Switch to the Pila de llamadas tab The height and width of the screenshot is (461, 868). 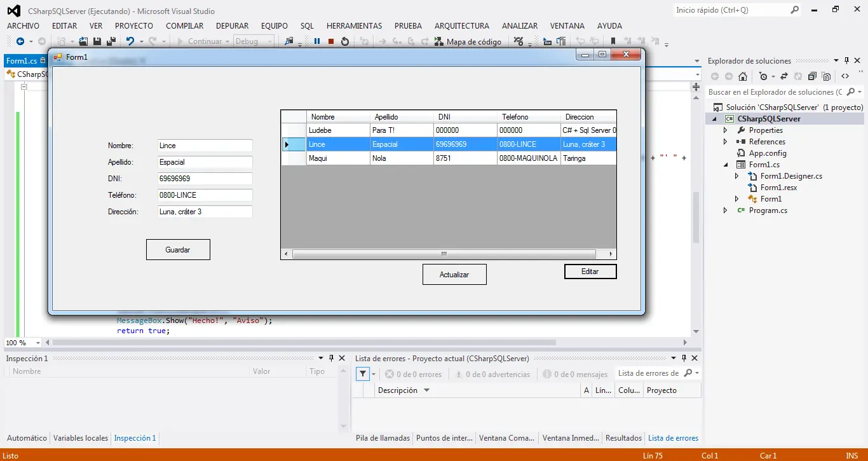coord(383,438)
